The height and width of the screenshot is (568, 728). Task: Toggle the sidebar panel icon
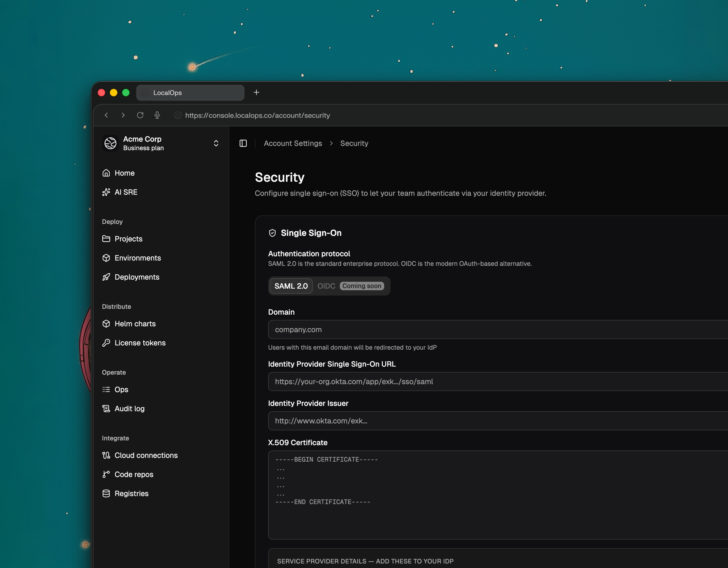pyautogui.click(x=243, y=143)
